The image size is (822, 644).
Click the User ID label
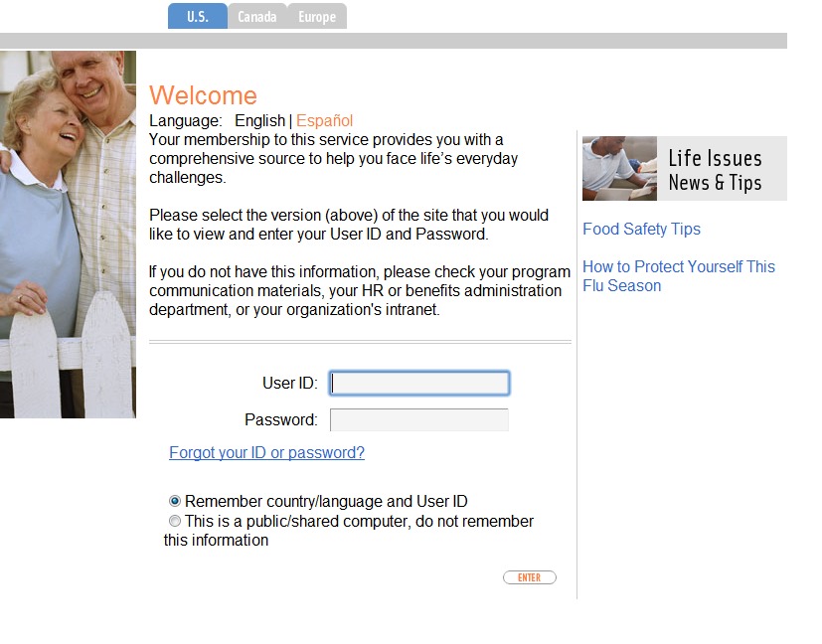[x=290, y=383]
